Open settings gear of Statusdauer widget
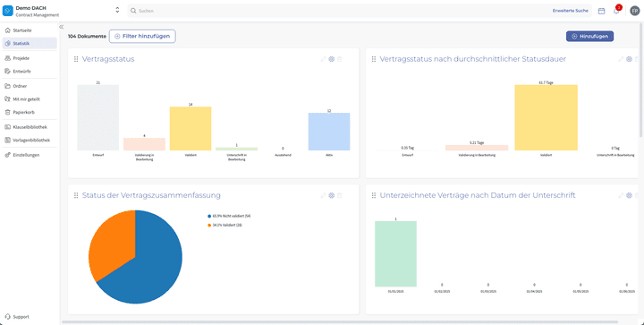 point(629,59)
